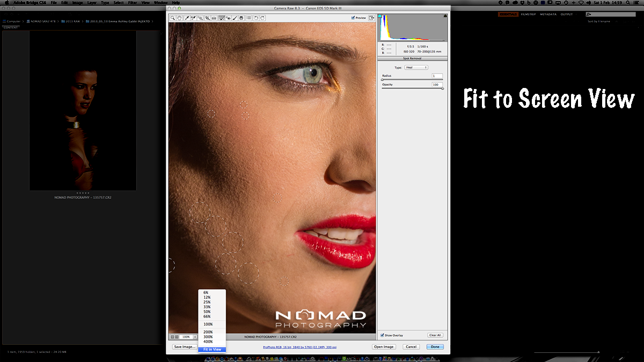Open the spot removal Type dropdown
Screen dimensions: 644x362
click(x=416, y=68)
